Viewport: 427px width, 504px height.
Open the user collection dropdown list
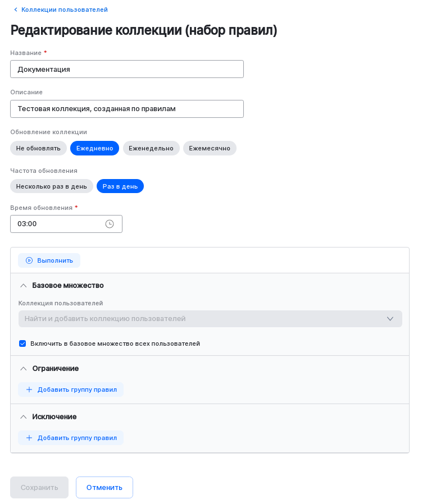(210, 318)
